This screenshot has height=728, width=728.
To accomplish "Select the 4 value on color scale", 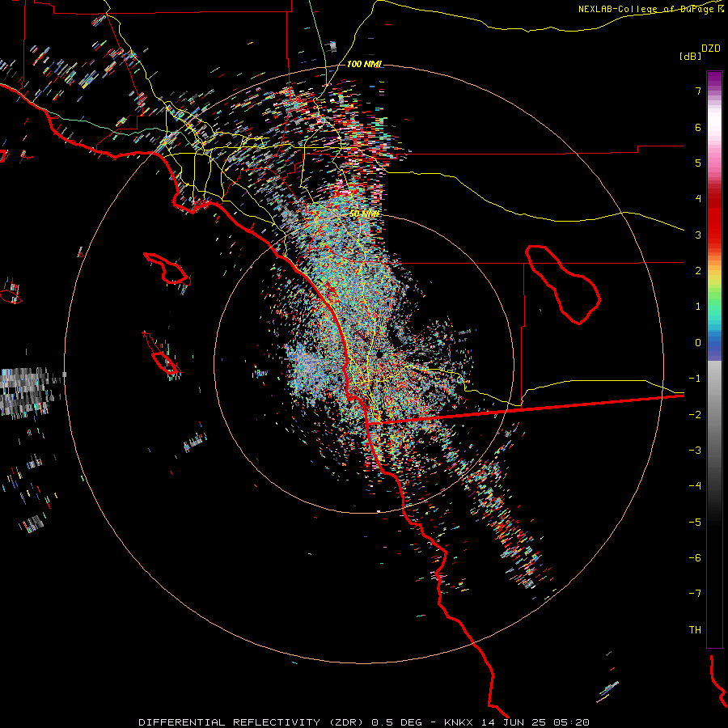I will point(698,199).
